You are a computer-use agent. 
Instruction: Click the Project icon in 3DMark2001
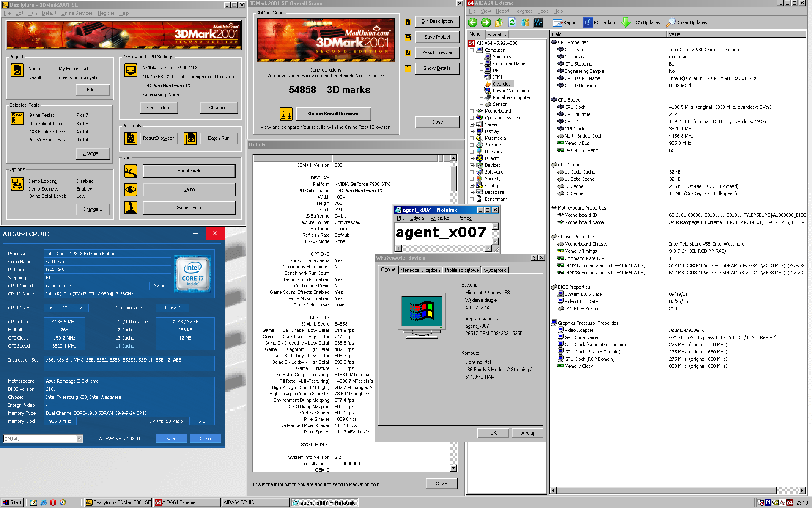17,70
